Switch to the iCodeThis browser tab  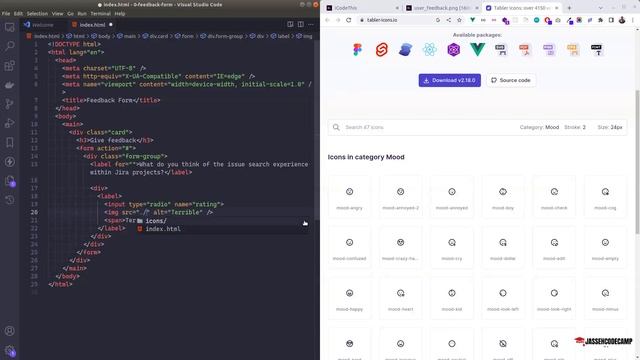pyautogui.click(x=362, y=8)
